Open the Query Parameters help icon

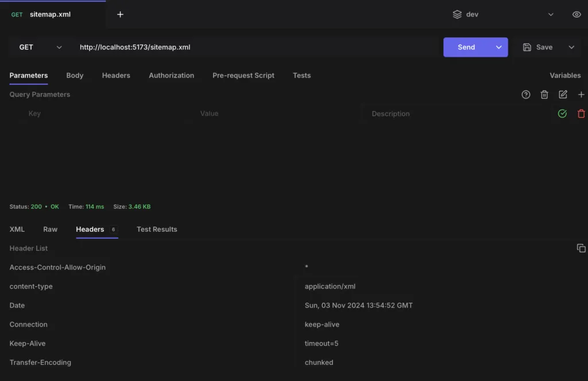click(x=525, y=95)
